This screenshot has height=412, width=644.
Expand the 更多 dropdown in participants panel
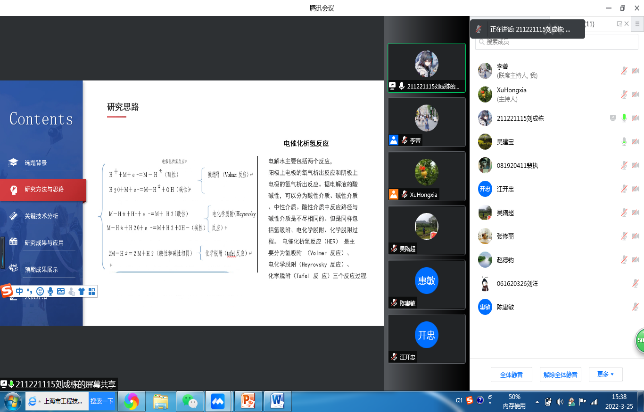point(603,374)
